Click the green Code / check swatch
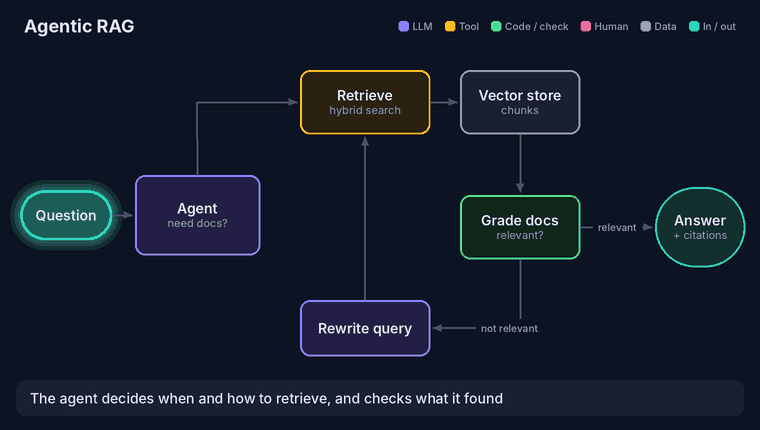 coord(496,26)
